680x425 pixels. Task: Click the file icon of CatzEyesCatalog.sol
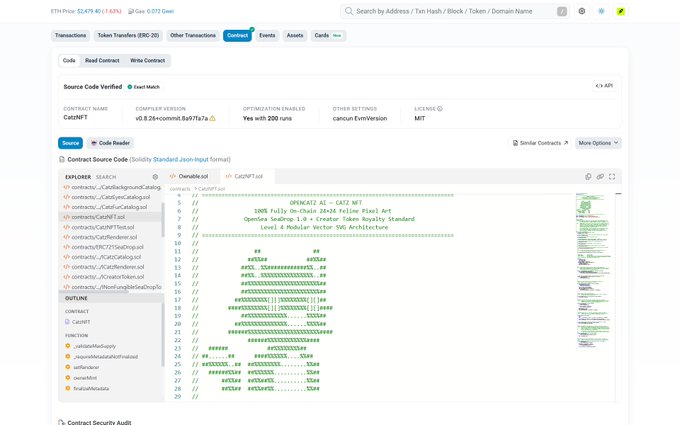click(67, 197)
